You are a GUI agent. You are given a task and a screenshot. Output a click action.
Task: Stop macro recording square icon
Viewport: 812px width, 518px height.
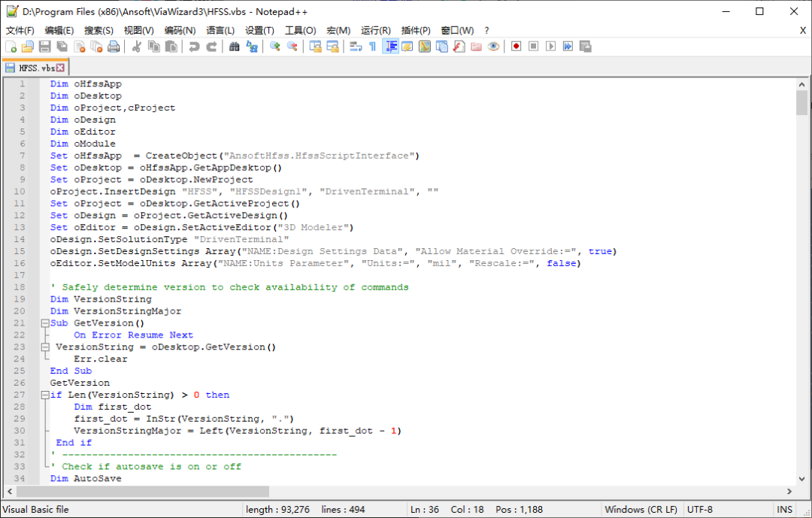(533, 47)
